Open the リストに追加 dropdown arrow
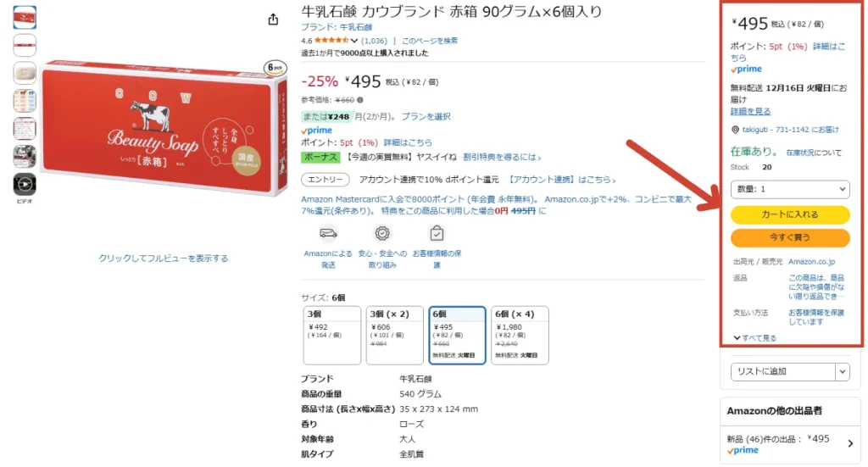 click(x=842, y=372)
